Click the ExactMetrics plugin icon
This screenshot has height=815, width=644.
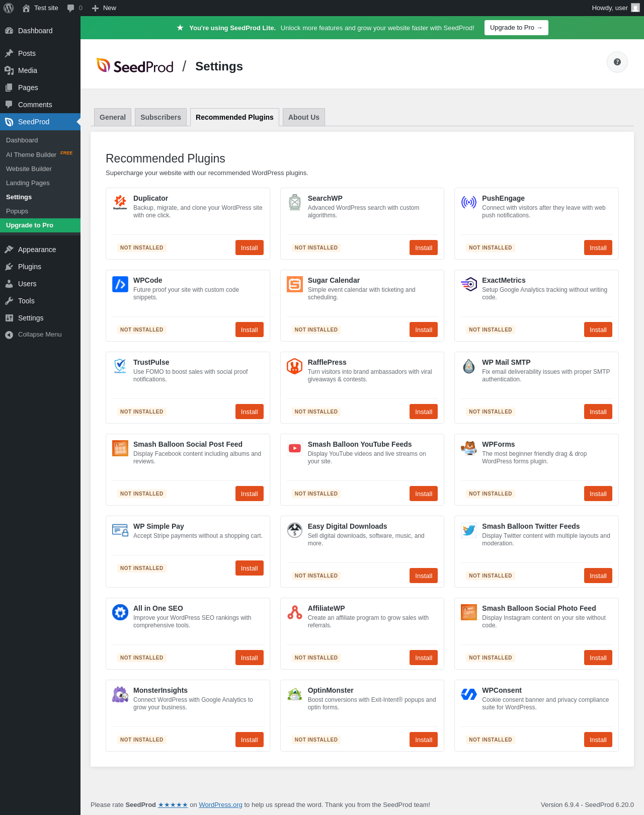pyautogui.click(x=469, y=284)
